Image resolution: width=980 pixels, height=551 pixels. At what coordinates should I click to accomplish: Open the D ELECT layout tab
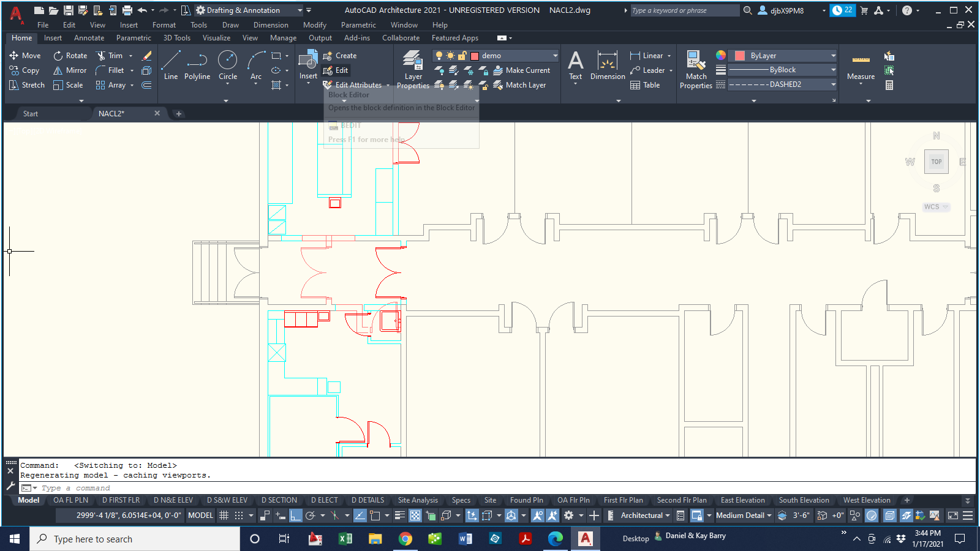pos(324,500)
